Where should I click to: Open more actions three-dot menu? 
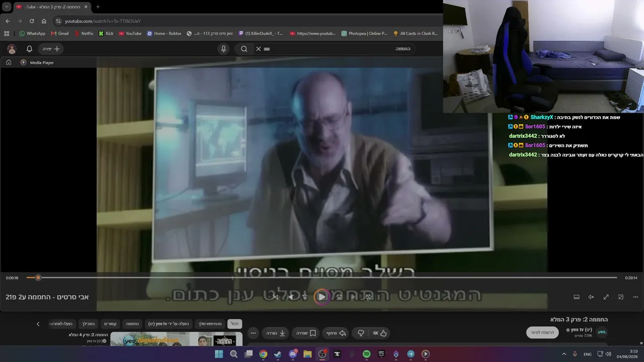pyautogui.click(x=253, y=333)
